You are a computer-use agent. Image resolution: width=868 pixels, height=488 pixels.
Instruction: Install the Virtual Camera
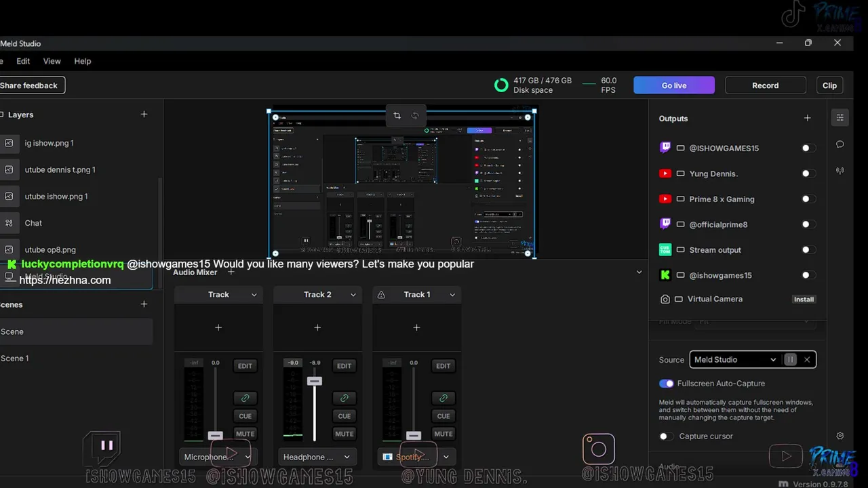[x=804, y=299]
